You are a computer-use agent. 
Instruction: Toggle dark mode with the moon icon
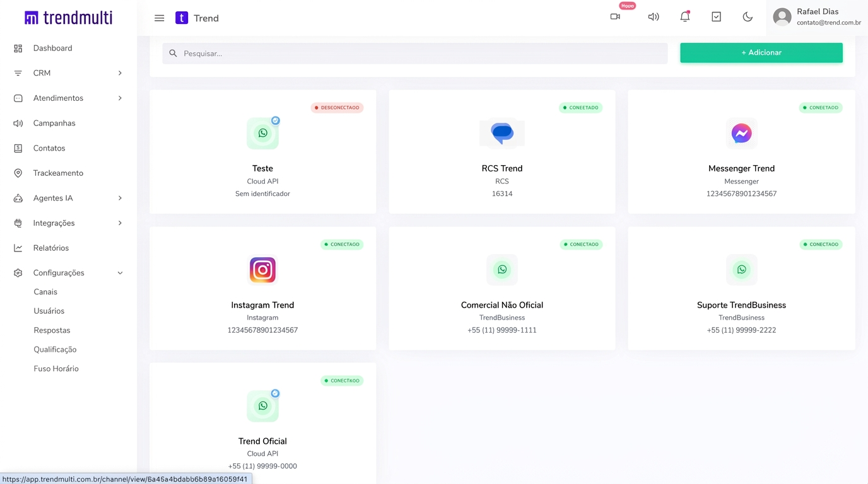tap(748, 17)
